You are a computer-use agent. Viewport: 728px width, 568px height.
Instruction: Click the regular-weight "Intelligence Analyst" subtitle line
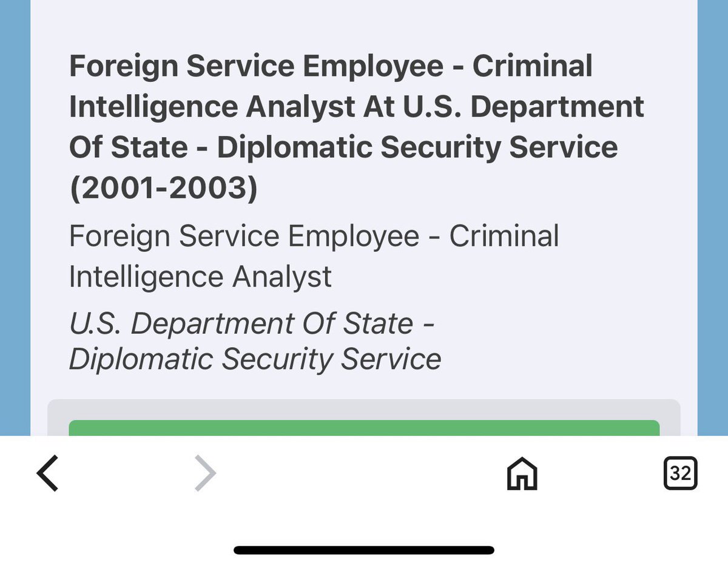pyautogui.click(x=200, y=277)
